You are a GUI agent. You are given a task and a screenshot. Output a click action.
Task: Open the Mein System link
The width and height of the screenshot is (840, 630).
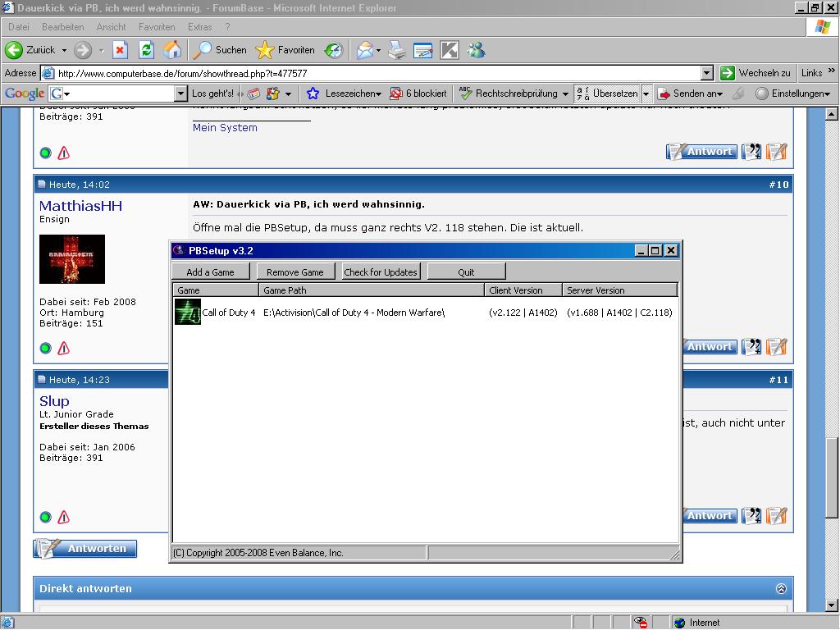point(225,127)
